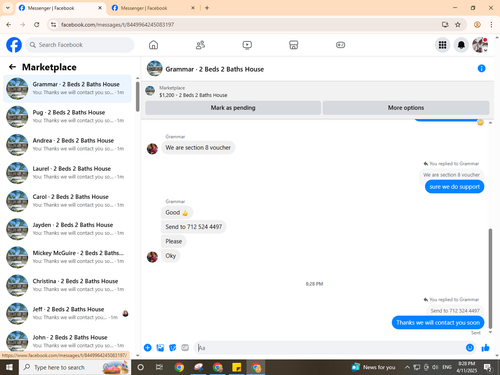Open the Laurel conversation

pyautogui.click(x=68, y=173)
